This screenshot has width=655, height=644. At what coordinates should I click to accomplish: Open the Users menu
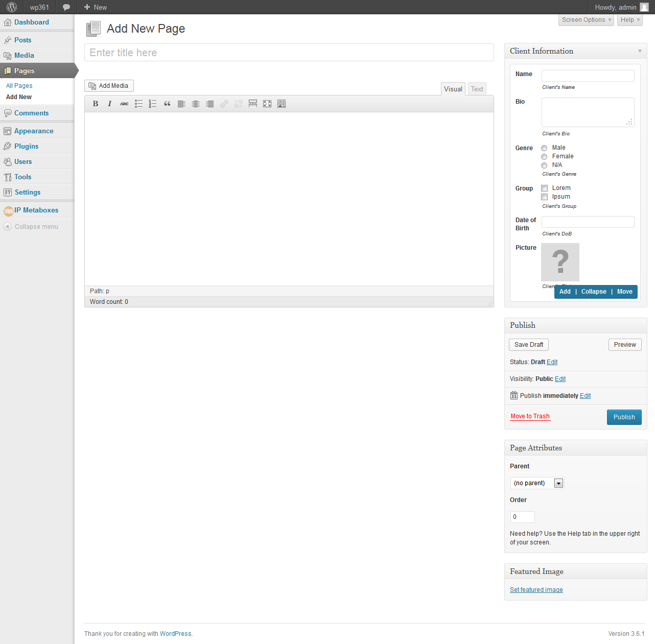(23, 161)
